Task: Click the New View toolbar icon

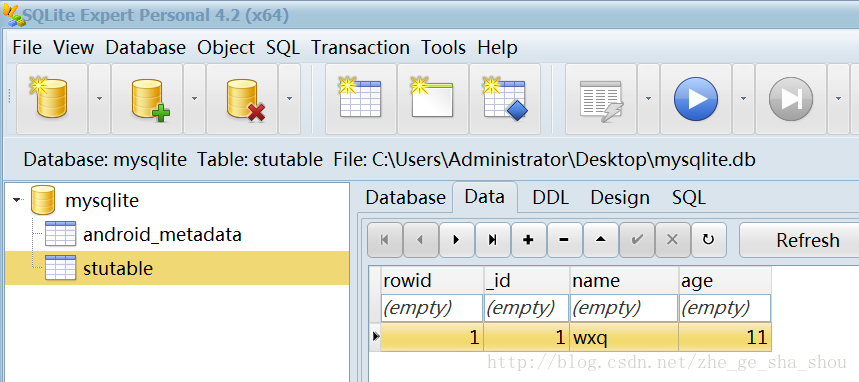Action: pyautogui.click(x=433, y=99)
